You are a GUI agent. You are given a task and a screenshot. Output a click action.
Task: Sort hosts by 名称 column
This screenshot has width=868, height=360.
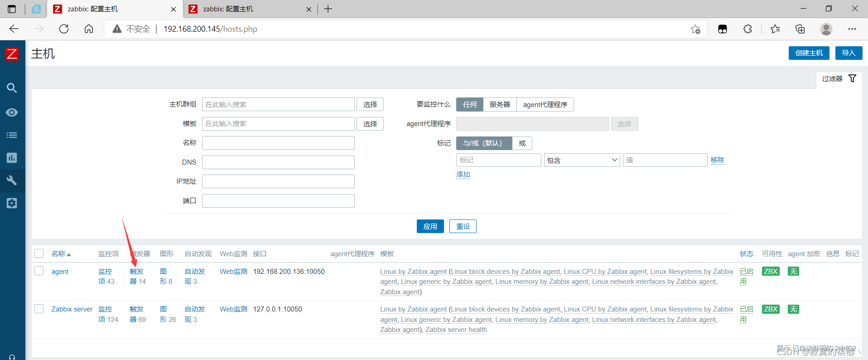click(x=61, y=253)
